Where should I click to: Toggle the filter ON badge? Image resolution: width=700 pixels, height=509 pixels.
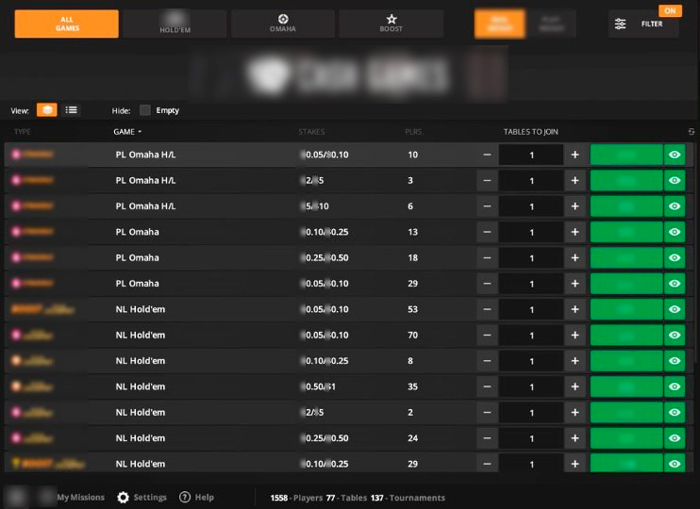(670, 11)
